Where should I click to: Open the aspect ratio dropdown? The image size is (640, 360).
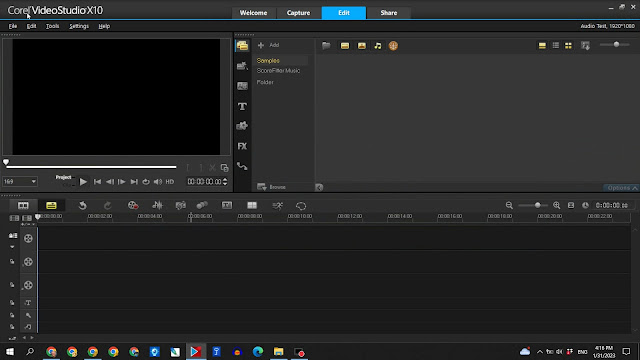pos(20,182)
